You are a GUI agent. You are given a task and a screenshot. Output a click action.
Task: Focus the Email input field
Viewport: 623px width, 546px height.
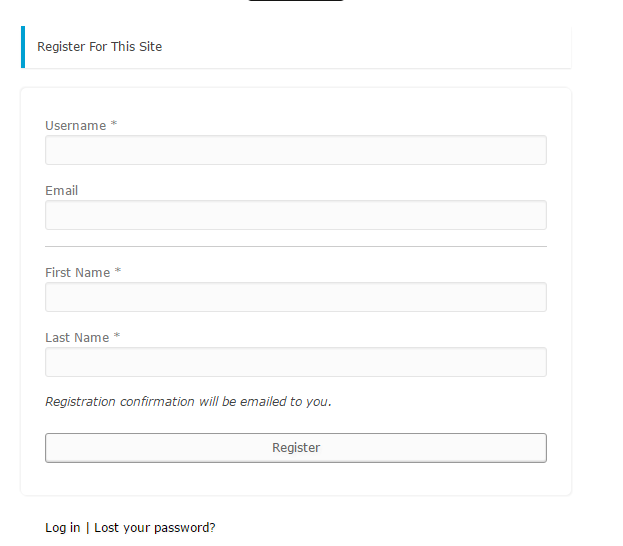(x=296, y=215)
